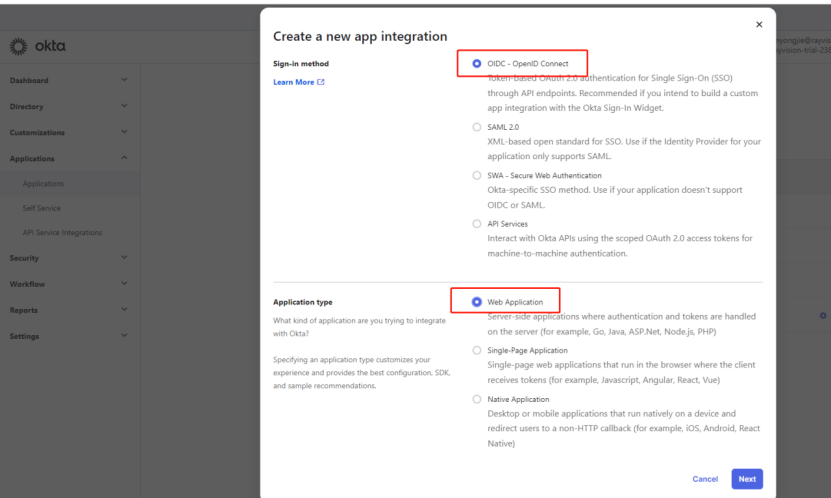
Task: Expand the Settings sidebar section
Action: pos(124,336)
